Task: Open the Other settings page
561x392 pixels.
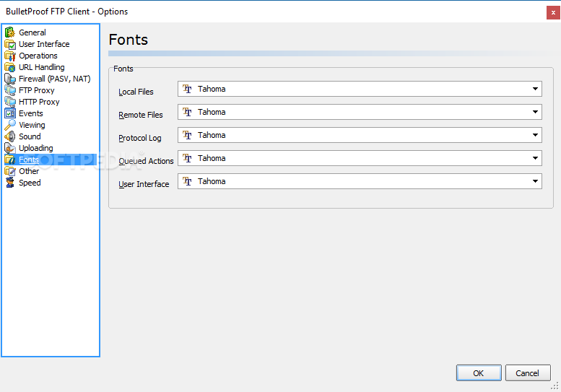Action: click(x=29, y=171)
